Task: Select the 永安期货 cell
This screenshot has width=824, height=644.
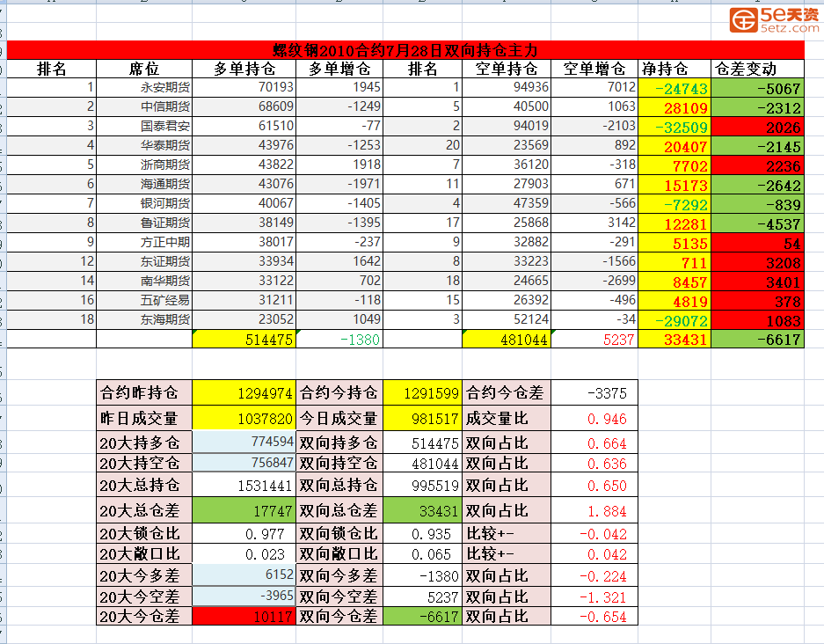Action: coord(144,88)
